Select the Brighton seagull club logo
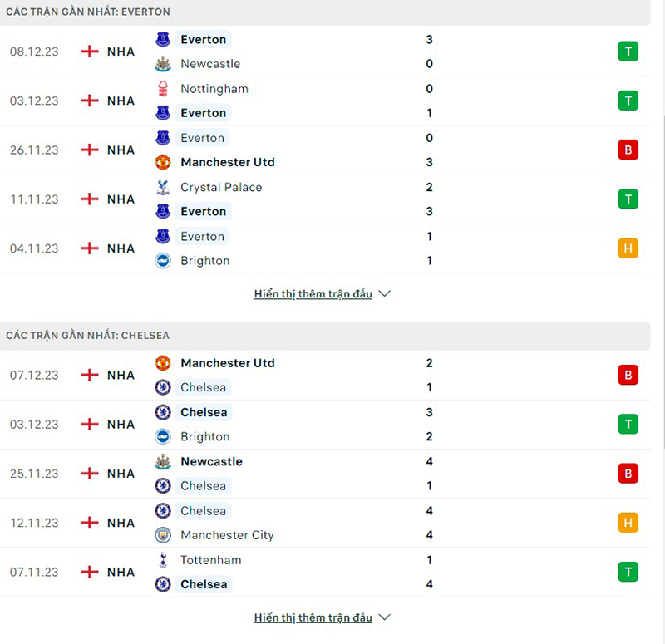The height and width of the screenshot is (644, 665). pyautogui.click(x=163, y=260)
